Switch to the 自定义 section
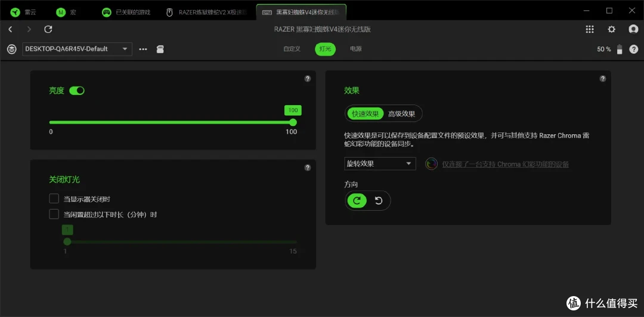 click(x=292, y=49)
